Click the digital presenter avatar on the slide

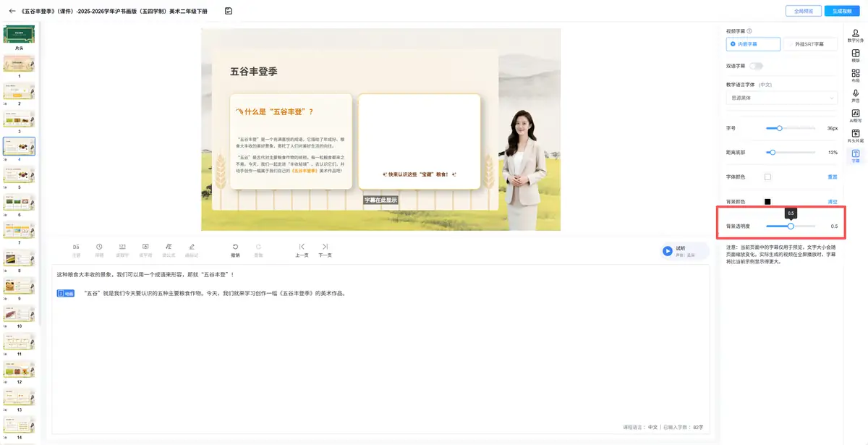click(524, 170)
